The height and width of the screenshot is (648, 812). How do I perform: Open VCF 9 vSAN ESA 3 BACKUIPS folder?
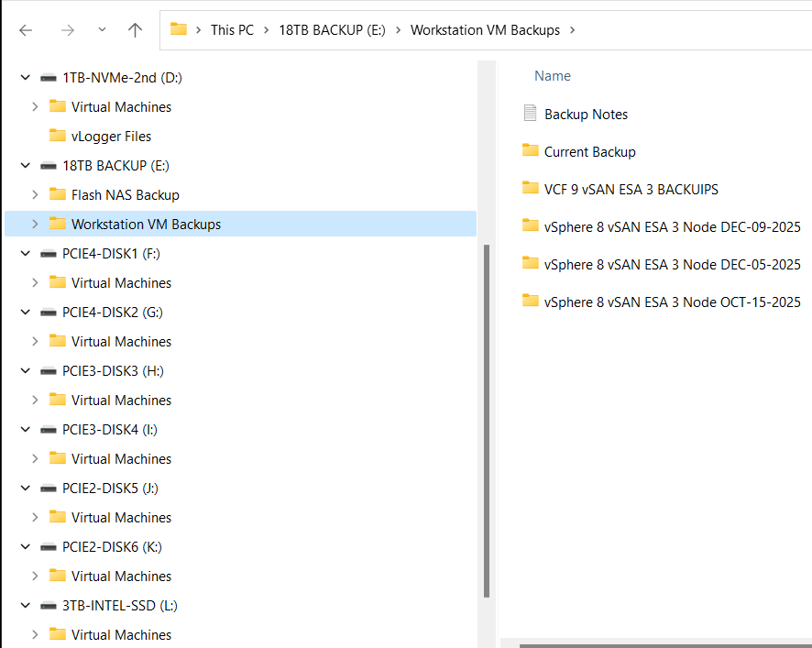631,189
